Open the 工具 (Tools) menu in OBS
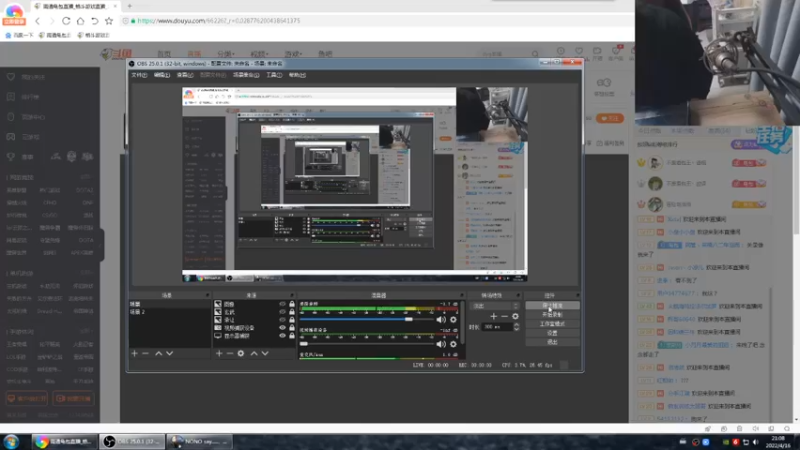The height and width of the screenshot is (450, 800). (x=274, y=75)
